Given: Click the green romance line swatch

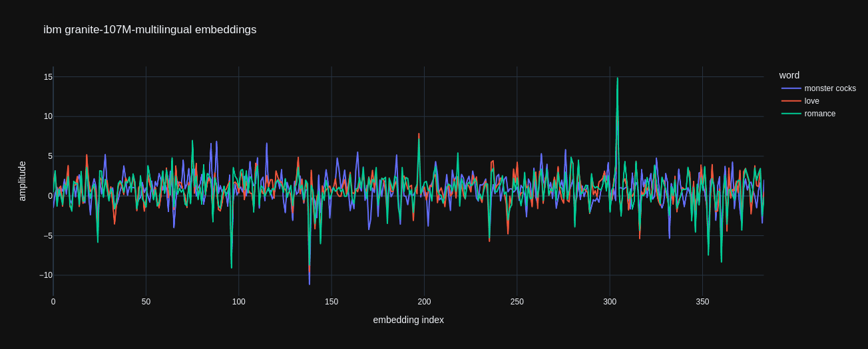Looking at the screenshot, I should (x=791, y=114).
